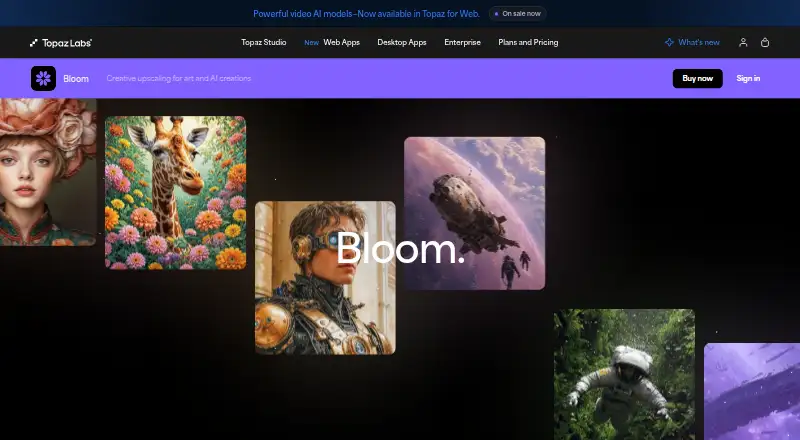Select the purple landscape image
800x440 pixels.
click(x=752, y=392)
